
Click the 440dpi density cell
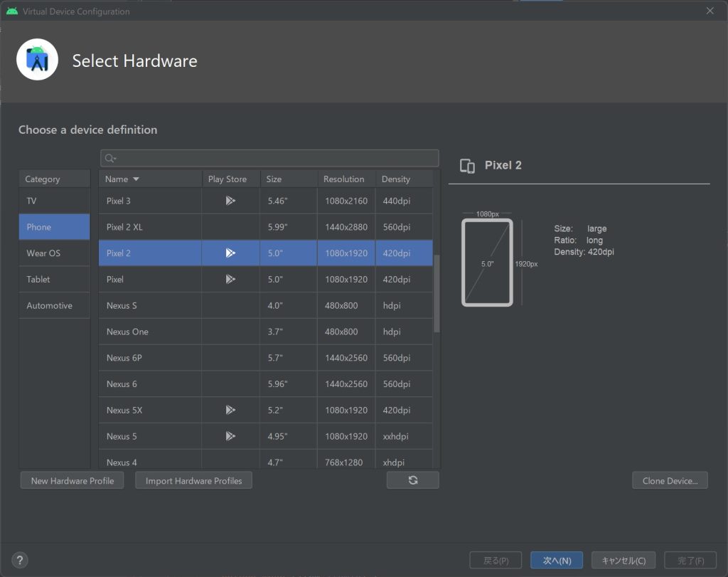(x=404, y=201)
